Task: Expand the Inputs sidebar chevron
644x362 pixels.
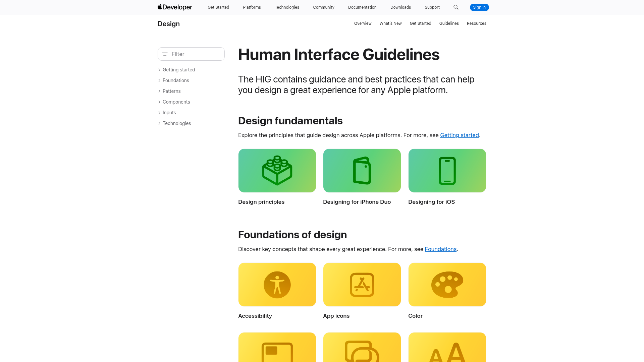Action: coord(159,113)
